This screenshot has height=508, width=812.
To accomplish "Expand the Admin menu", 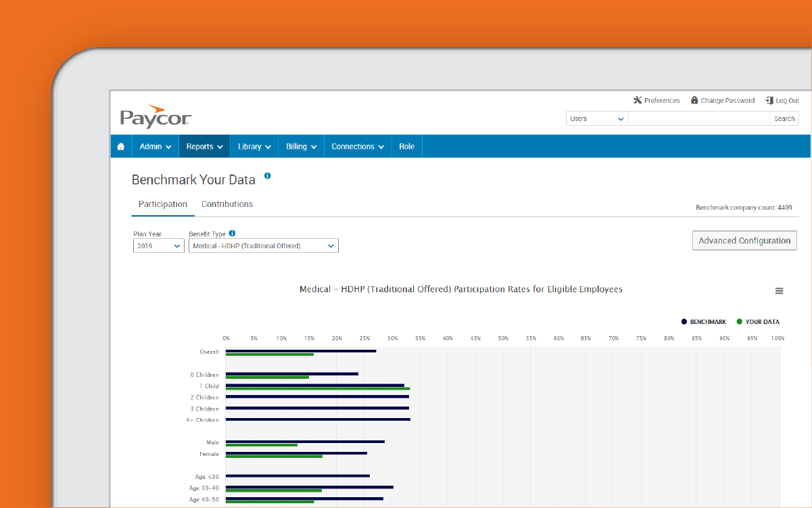I will tap(156, 146).
